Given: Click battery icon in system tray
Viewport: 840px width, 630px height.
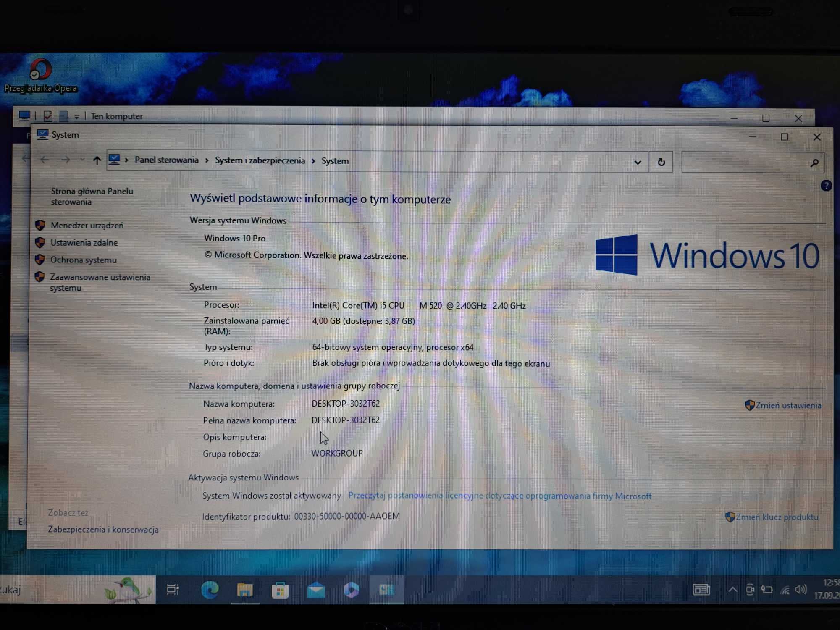Looking at the screenshot, I should [767, 590].
